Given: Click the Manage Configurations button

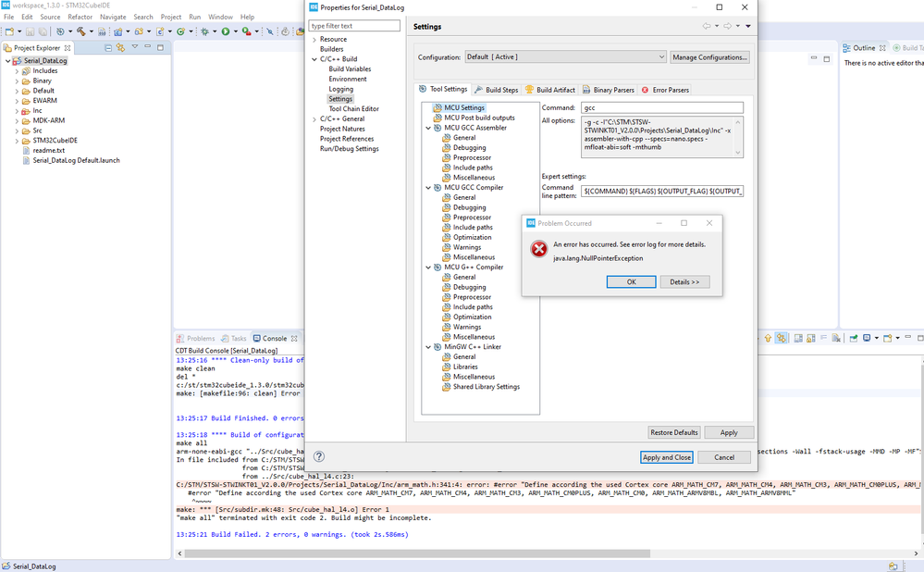Looking at the screenshot, I should click(x=710, y=57).
